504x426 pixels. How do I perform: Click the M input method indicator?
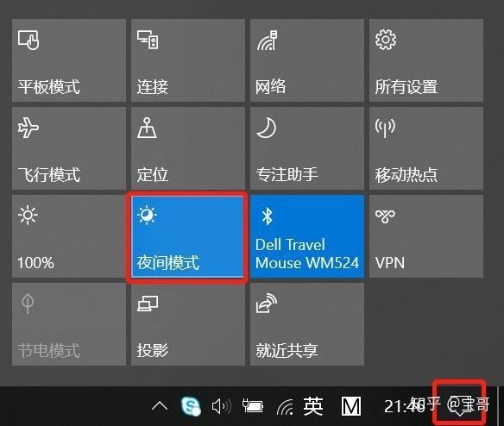[x=350, y=406]
